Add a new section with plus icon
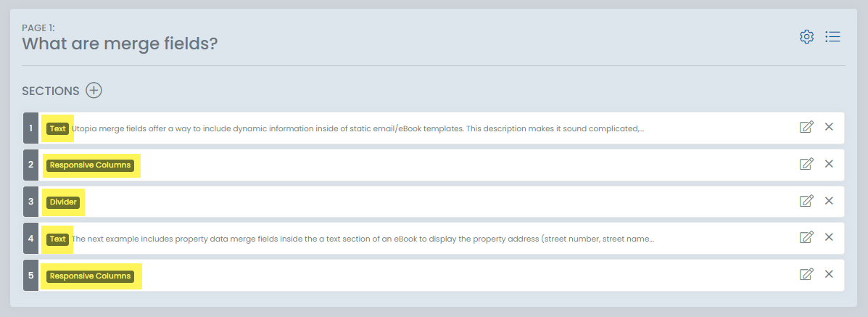The width and height of the screenshot is (868, 317). point(94,91)
